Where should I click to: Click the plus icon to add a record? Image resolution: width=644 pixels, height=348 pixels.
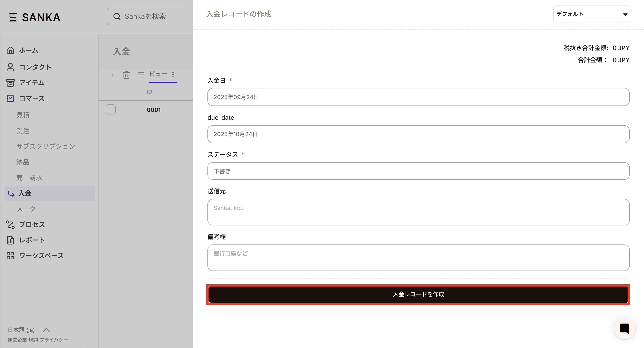113,75
